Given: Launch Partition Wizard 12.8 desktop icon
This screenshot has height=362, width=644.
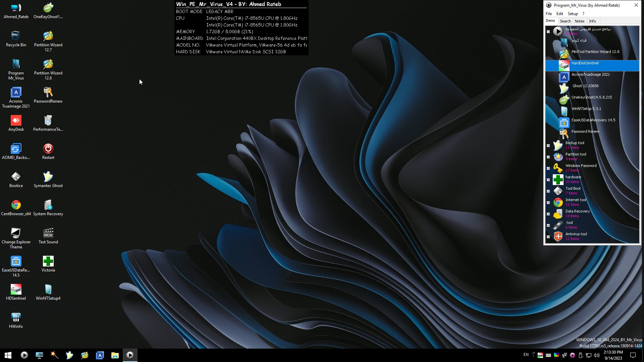Looking at the screenshot, I should (x=48, y=70).
